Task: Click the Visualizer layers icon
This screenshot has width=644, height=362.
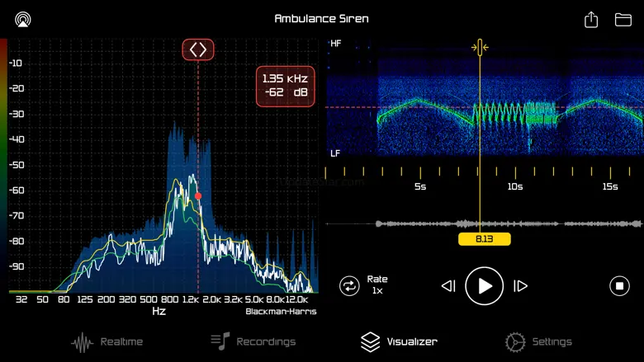Action: (x=370, y=342)
